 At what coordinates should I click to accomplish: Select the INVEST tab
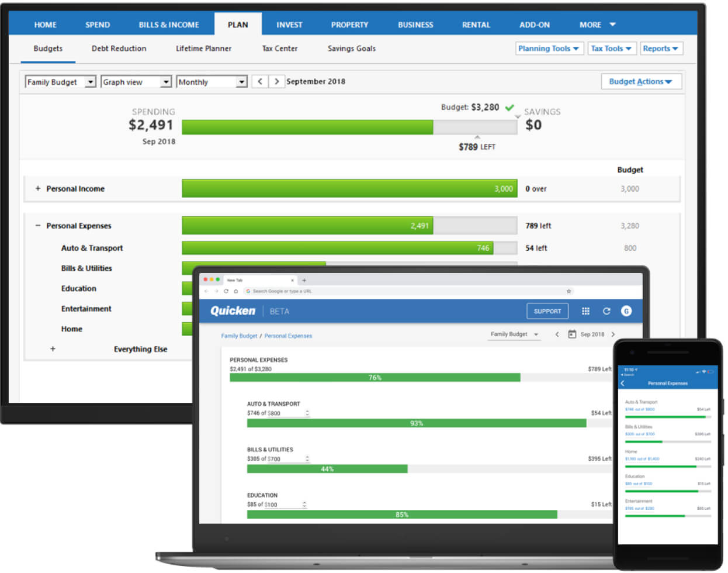pos(289,25)
